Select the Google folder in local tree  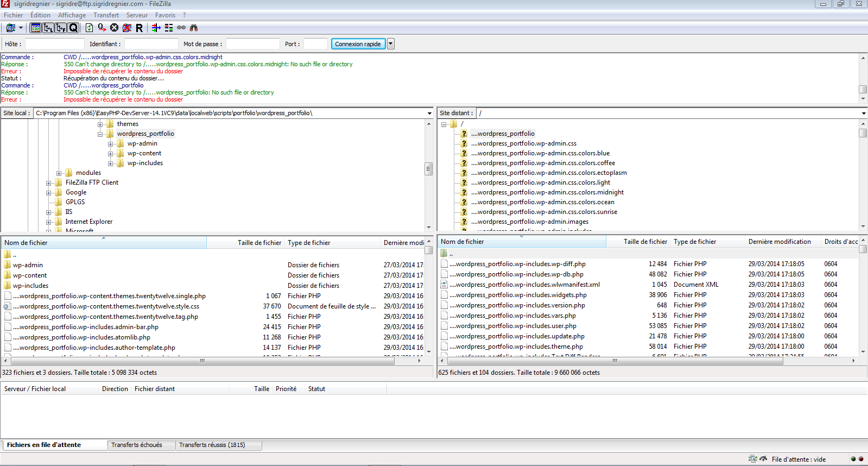click(x=76, y=192)
